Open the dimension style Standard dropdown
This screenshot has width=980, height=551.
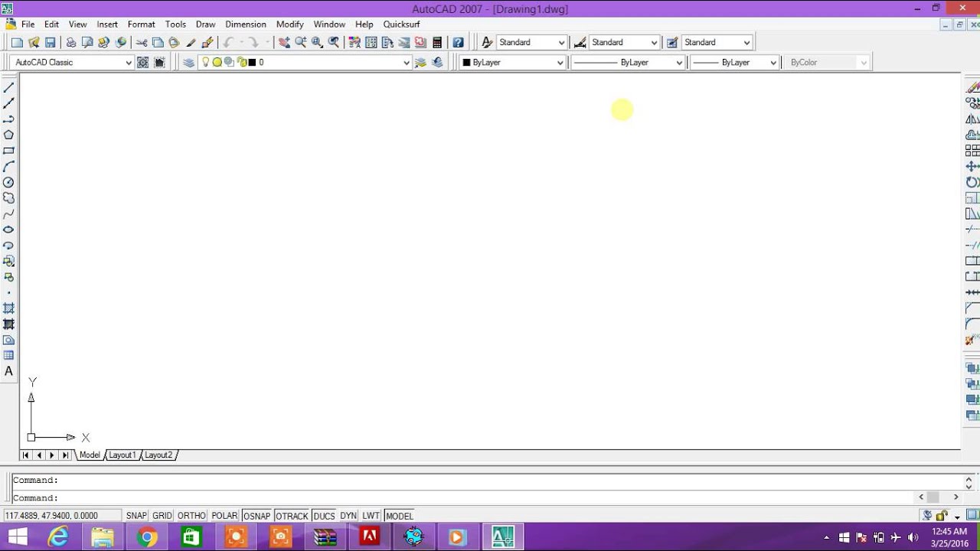(654, 43)
